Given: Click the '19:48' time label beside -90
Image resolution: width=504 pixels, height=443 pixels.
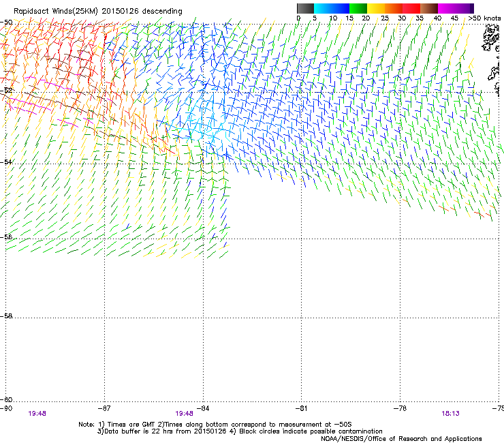Looking at the screenshot, I should click(x=37, y=414).
